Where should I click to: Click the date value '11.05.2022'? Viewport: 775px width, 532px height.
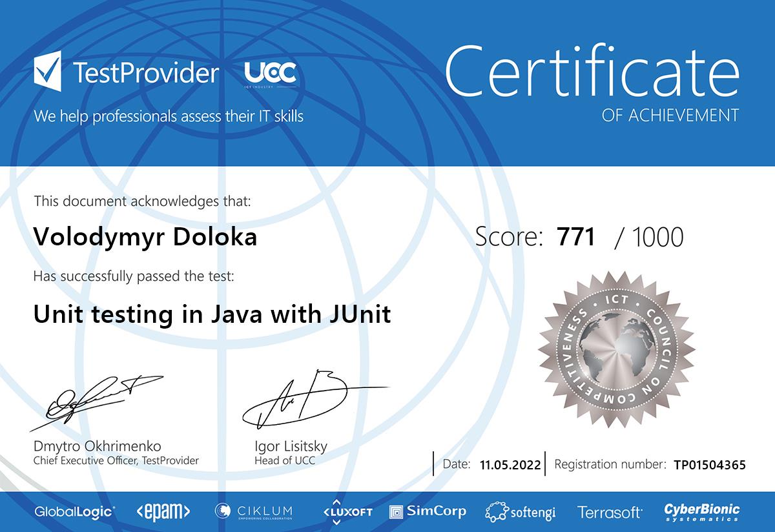click(x=510, y=464)
